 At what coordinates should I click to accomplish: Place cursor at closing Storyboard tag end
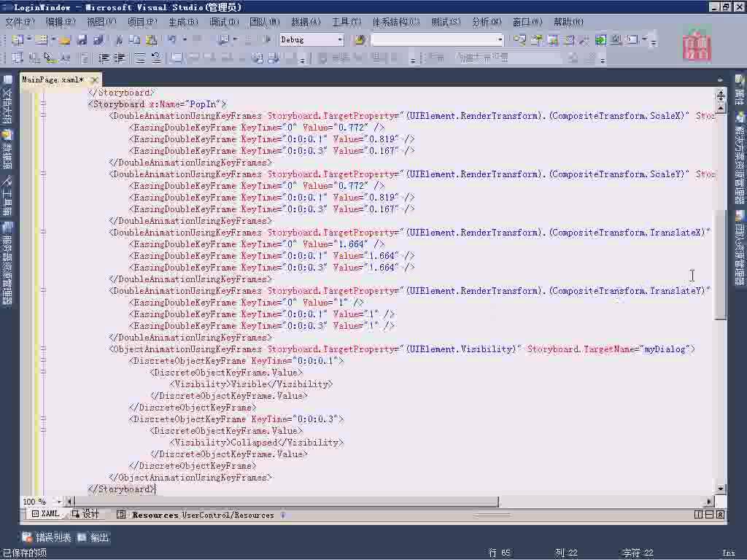click(x=155, y=489)
